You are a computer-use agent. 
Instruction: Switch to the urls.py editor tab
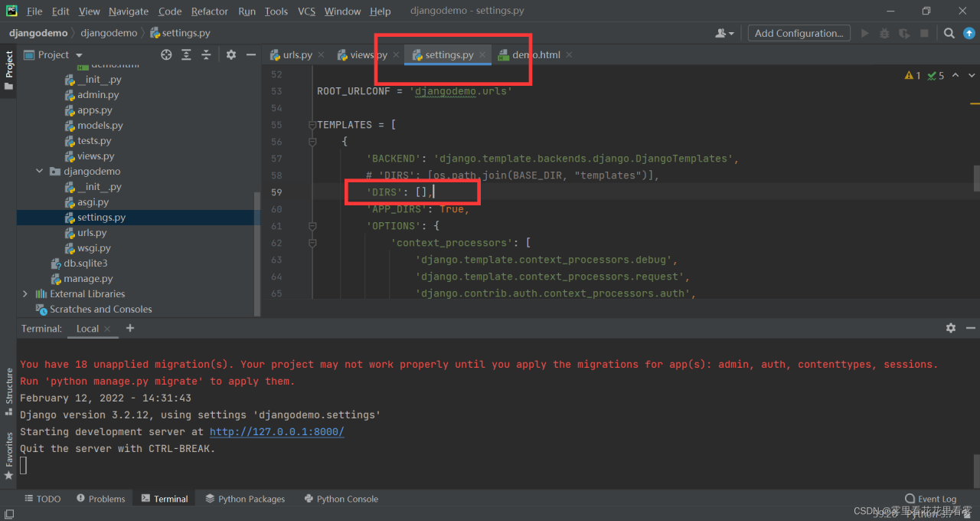click(x=297, y=55)
